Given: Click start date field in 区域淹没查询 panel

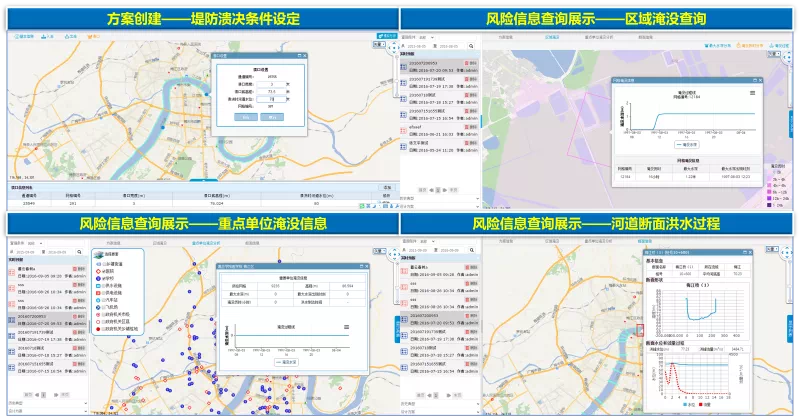Looking at the screenshot, I should (x=418, y=46).
